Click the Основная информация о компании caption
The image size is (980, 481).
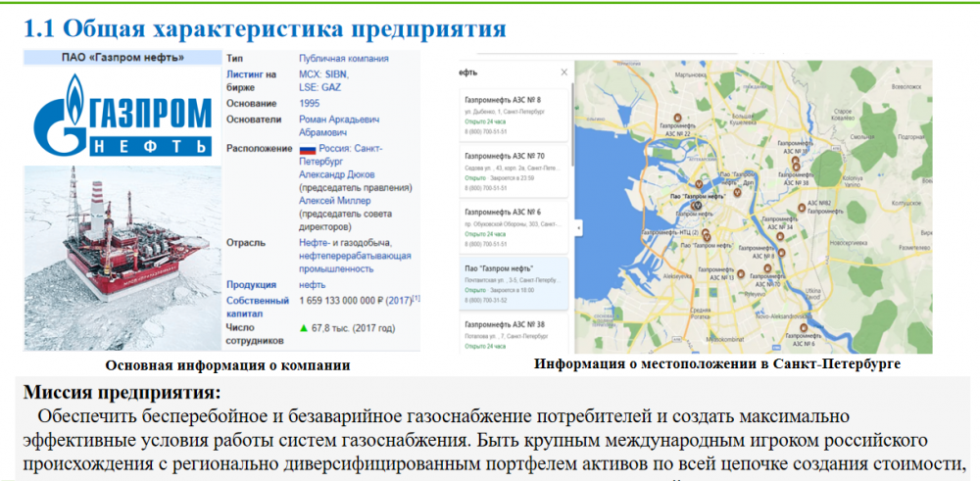coord(227,365)
